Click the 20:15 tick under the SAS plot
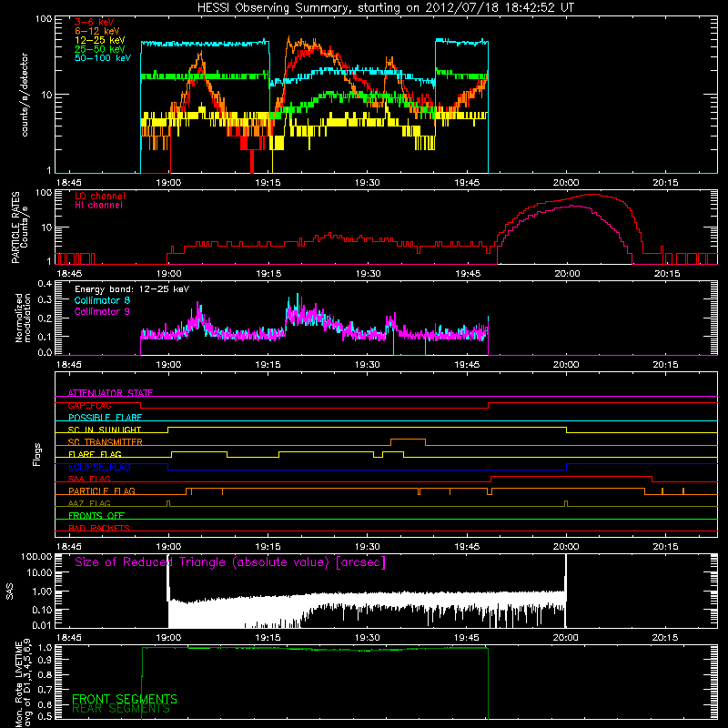 click(665, 638)
